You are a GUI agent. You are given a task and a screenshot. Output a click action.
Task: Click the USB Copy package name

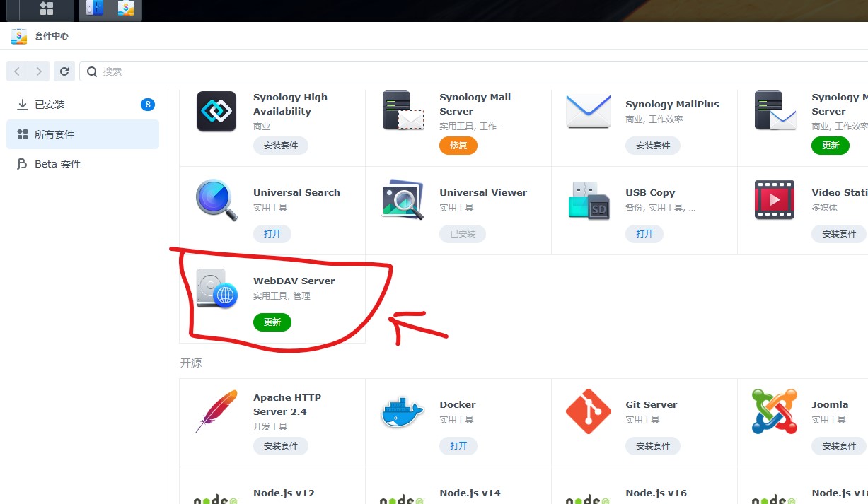click(x=650, y=193)
